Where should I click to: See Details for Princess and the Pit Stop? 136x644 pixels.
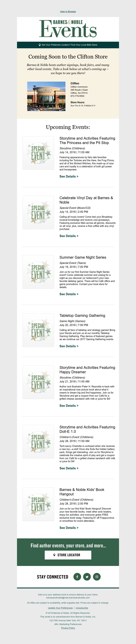coord(69,177)
